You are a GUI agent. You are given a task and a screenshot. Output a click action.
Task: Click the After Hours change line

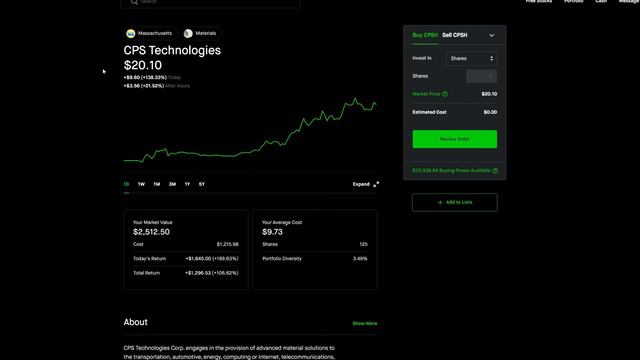pyautogui.click(x=156, y=86)
